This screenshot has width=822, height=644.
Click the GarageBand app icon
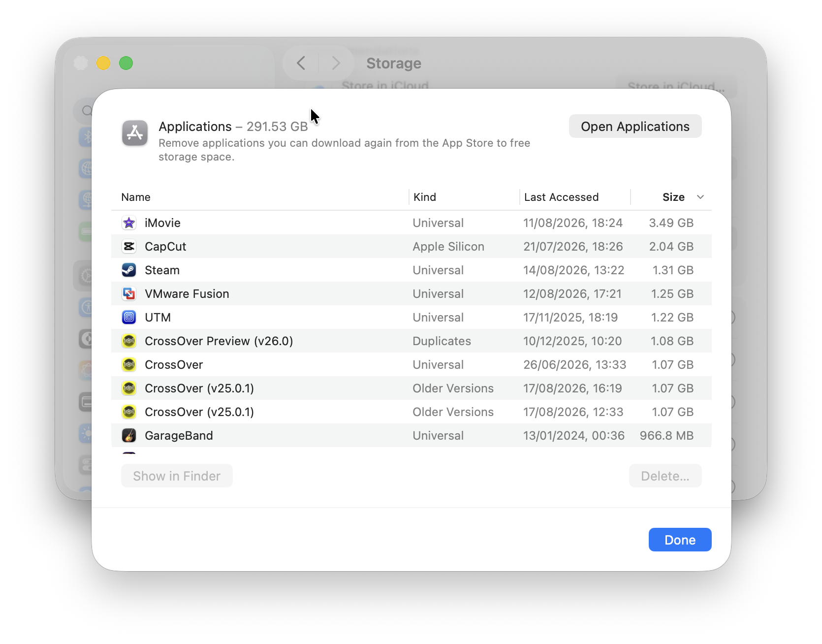click(129, 436)
